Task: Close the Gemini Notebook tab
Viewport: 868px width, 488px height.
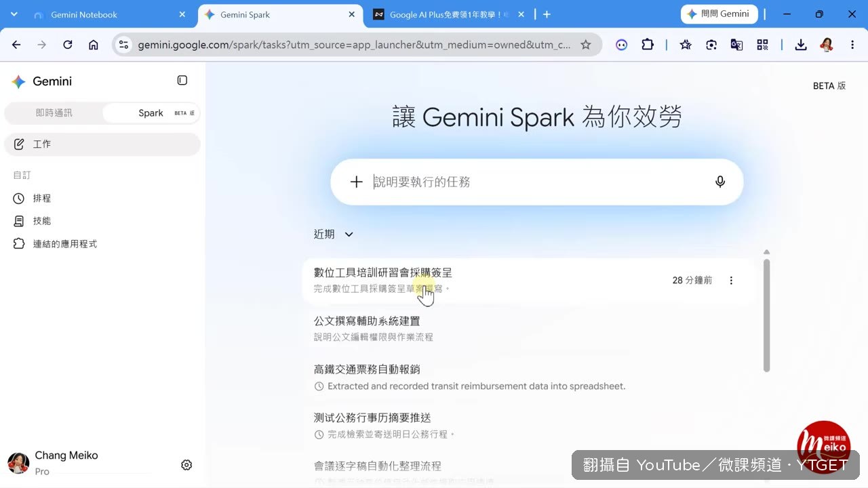Action: 182,14
